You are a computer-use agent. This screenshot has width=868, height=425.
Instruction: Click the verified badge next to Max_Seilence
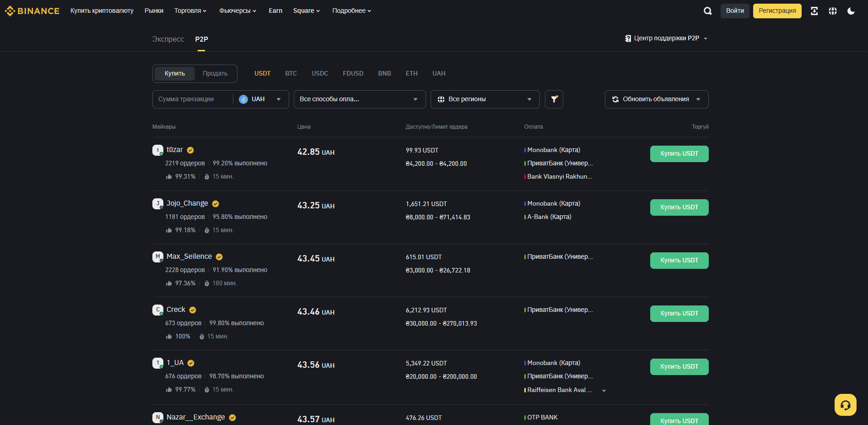(219, 256)
